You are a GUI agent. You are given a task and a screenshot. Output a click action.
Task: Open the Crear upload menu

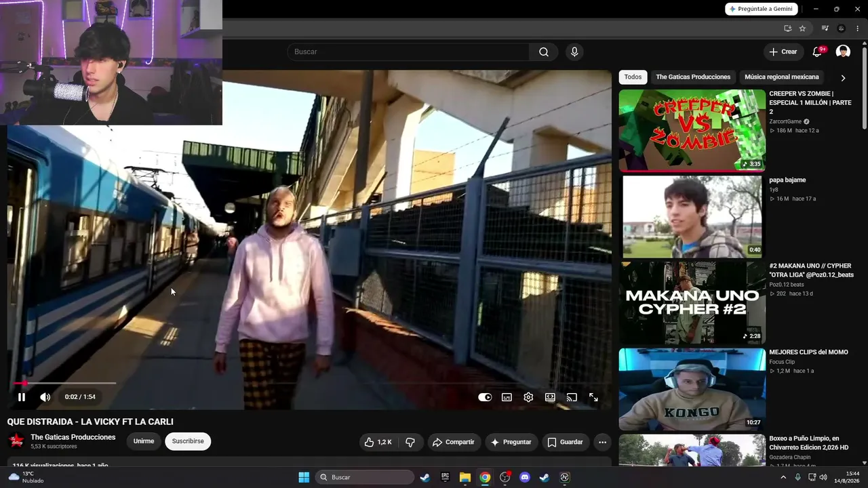(x=783, y=52)
